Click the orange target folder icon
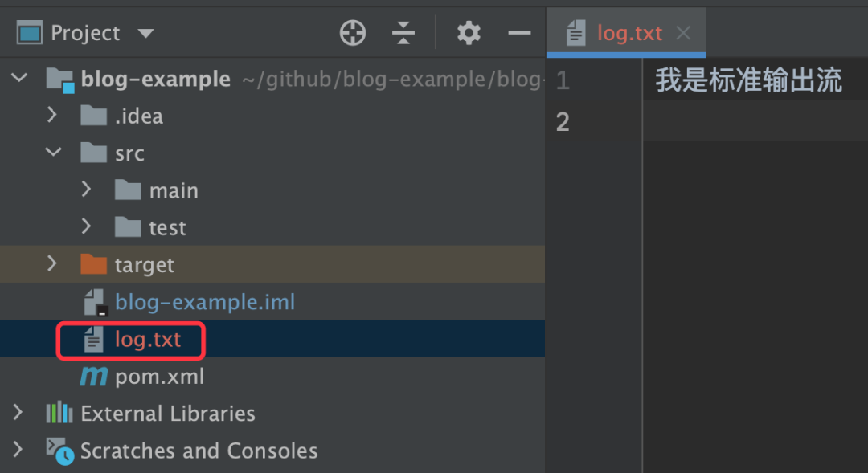 tap(94, 264)
